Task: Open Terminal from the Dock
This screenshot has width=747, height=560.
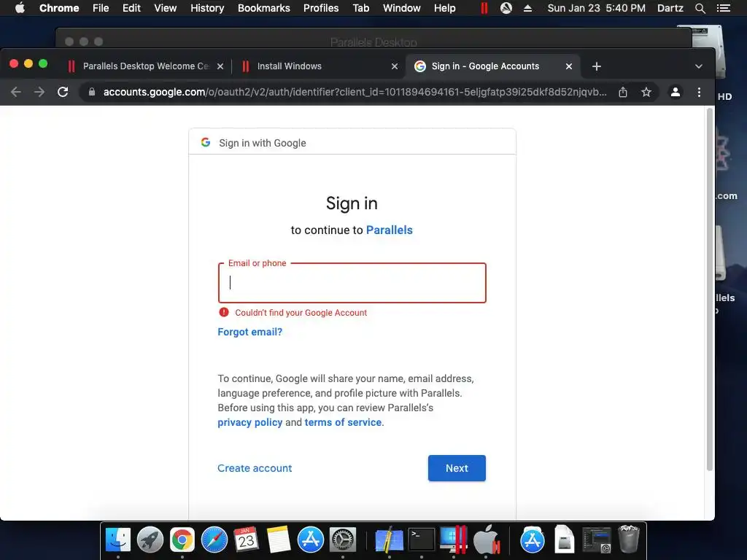Action: coord(422,540)
